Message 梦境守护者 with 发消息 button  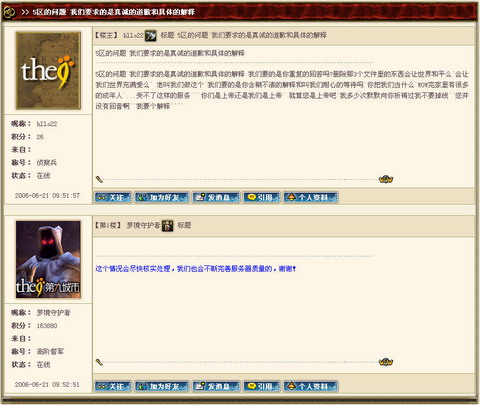216,386
